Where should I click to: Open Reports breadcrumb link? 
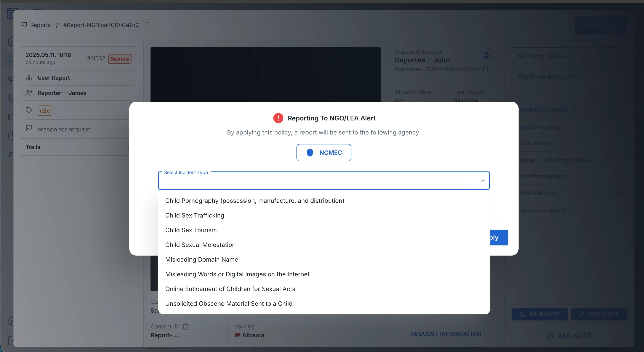click(40, 25)
